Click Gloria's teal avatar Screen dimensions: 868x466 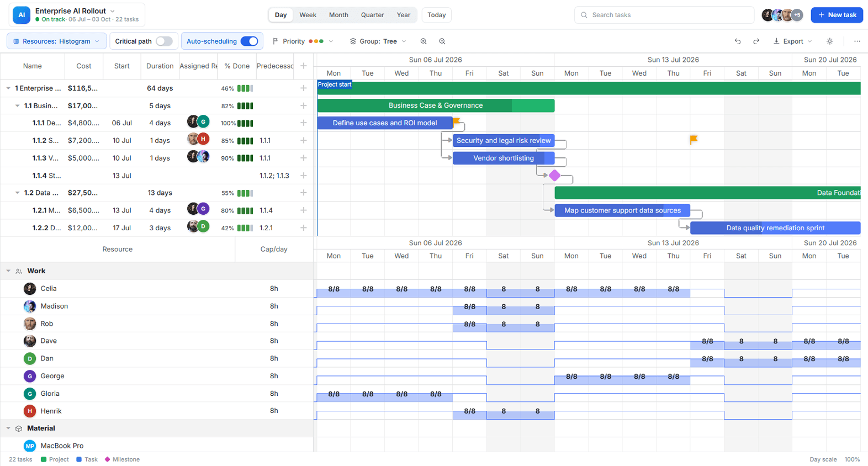point(30,394)
